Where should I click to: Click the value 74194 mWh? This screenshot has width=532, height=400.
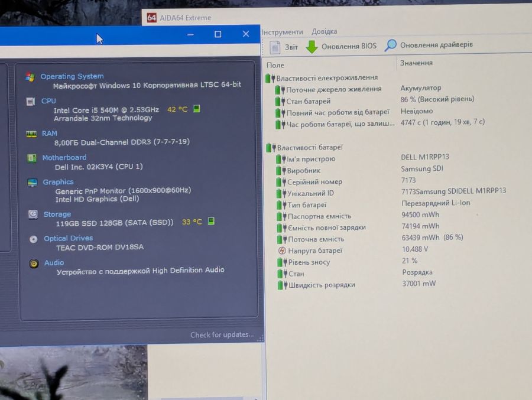click(x=421, y=226)
